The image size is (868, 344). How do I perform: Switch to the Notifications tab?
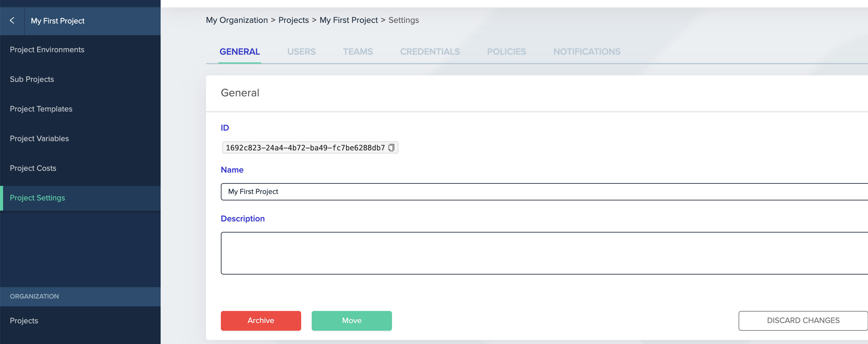click(586, 52)
